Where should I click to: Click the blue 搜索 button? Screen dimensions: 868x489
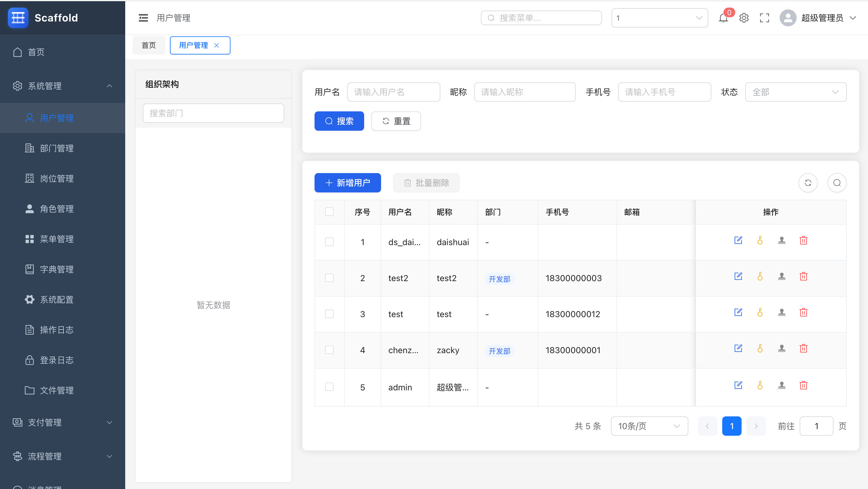click(x=339, y=121)
